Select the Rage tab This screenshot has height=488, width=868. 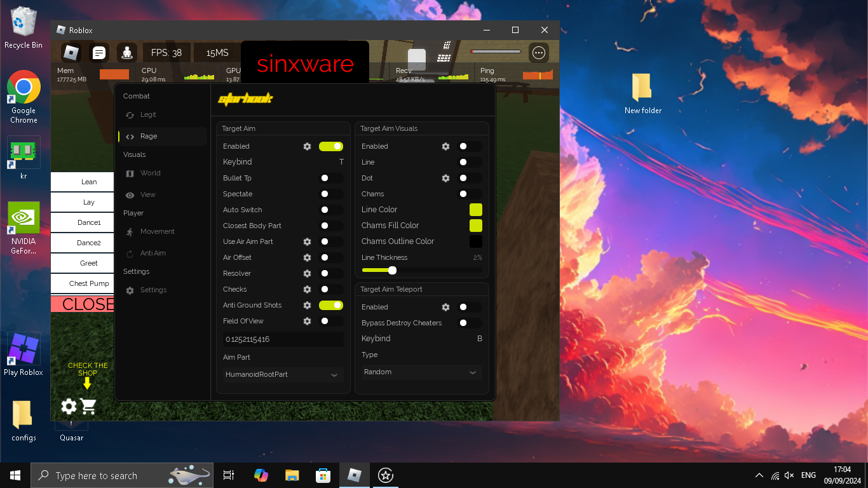point(163,136)
